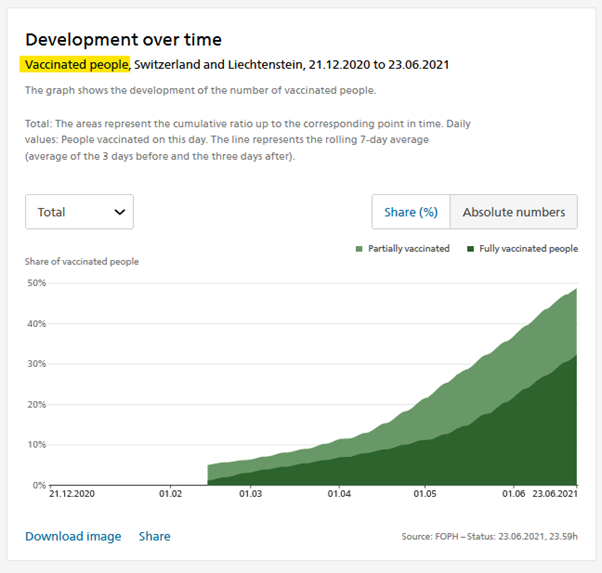This screenshot has width=602, height=573.
Task: Click the 0% y-axis label
Action: pyautogui.click(x=39, y=485)
